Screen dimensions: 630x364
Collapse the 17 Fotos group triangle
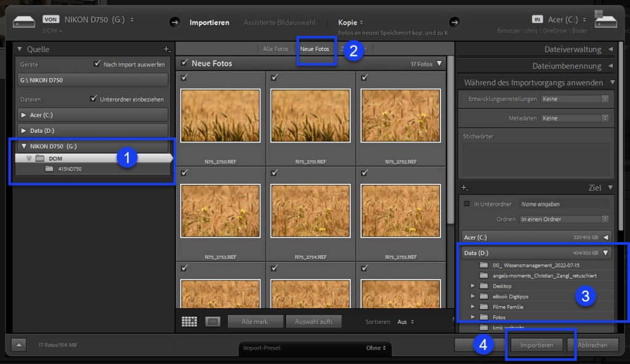439,63
